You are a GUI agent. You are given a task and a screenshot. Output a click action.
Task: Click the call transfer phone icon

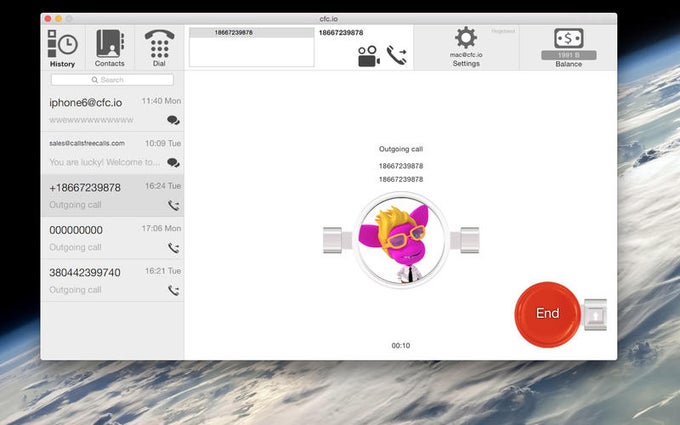pyautogui.click(x=397, y=55)
